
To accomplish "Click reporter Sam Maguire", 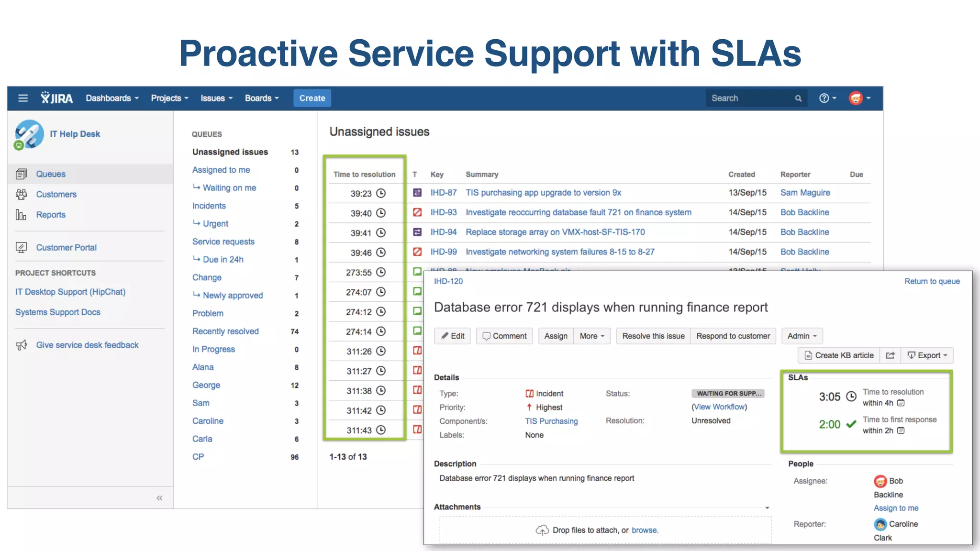I will pos(805,192).
